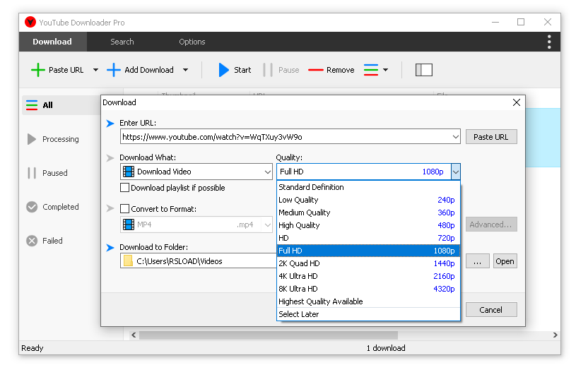
Task: Toggle the side panel layout icon
Action: tap(424, 70)
